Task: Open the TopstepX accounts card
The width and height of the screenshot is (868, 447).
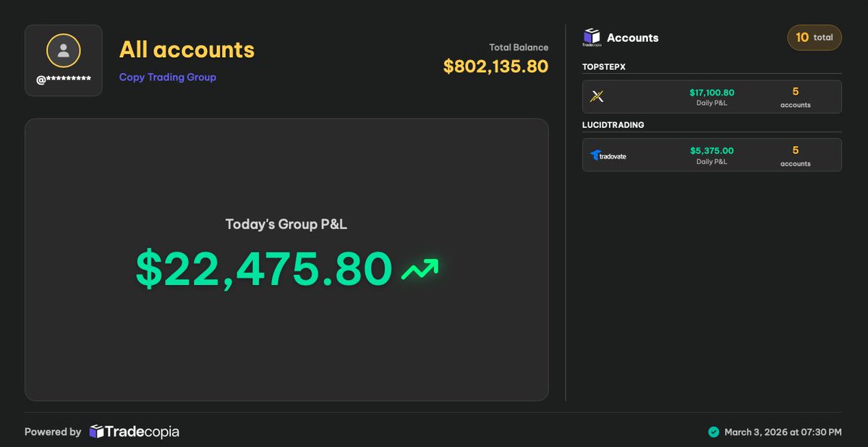Action: tap(712, 96)
